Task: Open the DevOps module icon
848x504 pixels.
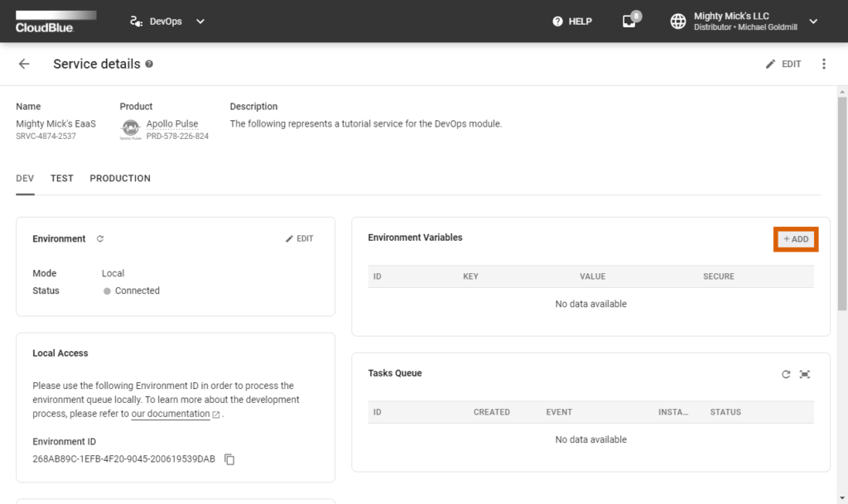Action: click(136, 22)
